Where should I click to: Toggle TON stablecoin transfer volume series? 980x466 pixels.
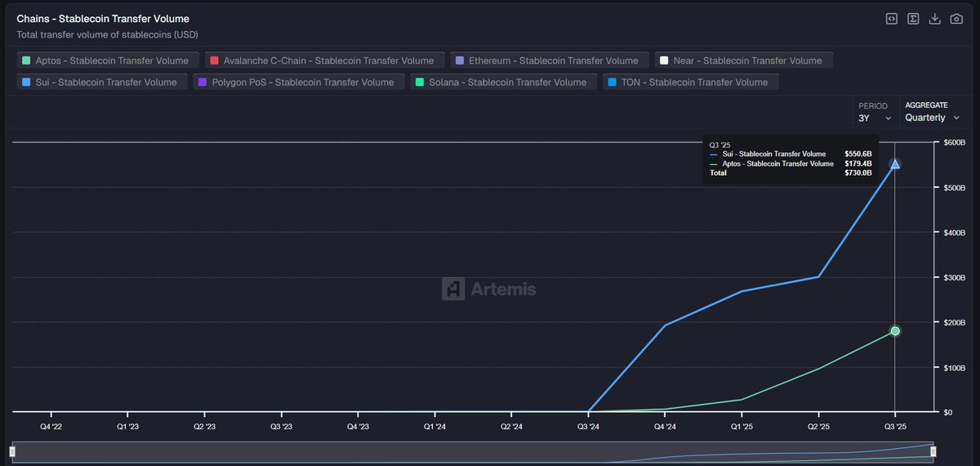click(x=691, y=82)
